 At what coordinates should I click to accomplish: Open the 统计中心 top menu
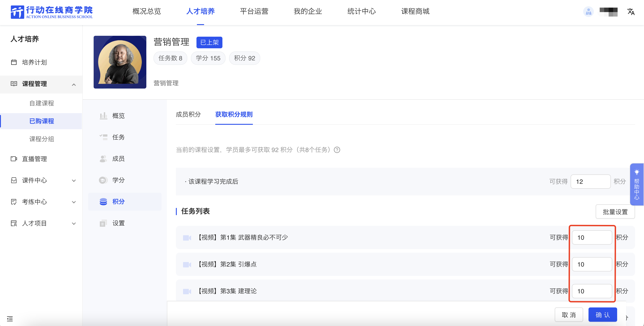362,11
